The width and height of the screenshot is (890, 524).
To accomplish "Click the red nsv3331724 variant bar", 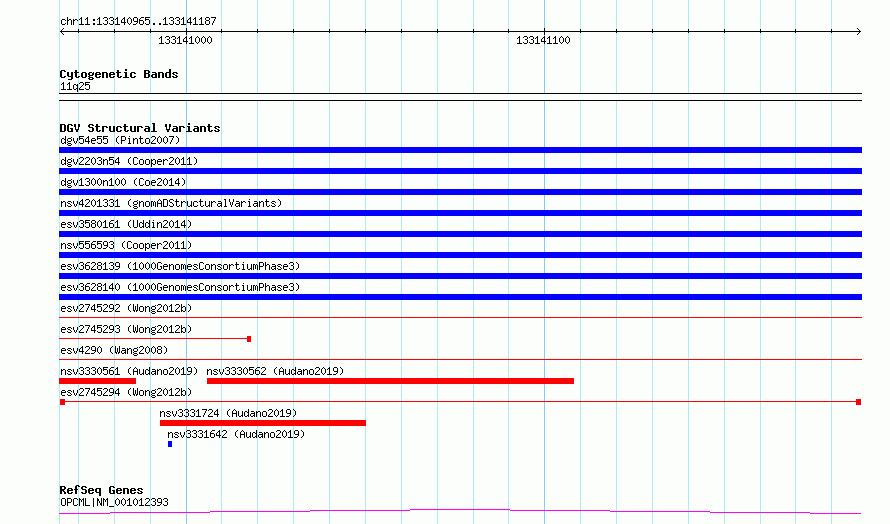I will pos(263,423).
